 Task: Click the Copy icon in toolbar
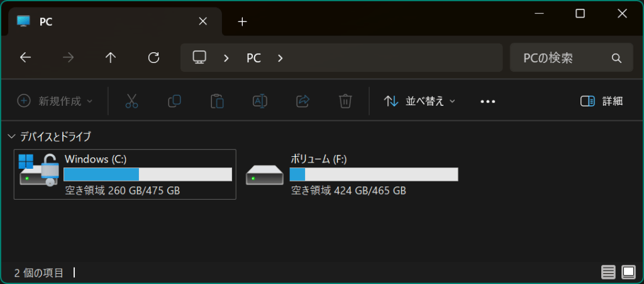[174, 101]
